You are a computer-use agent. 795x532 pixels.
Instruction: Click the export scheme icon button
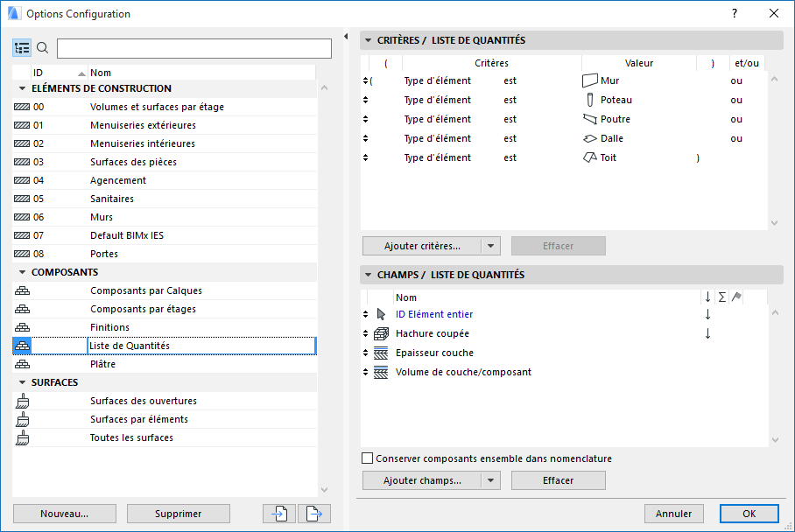313,514
